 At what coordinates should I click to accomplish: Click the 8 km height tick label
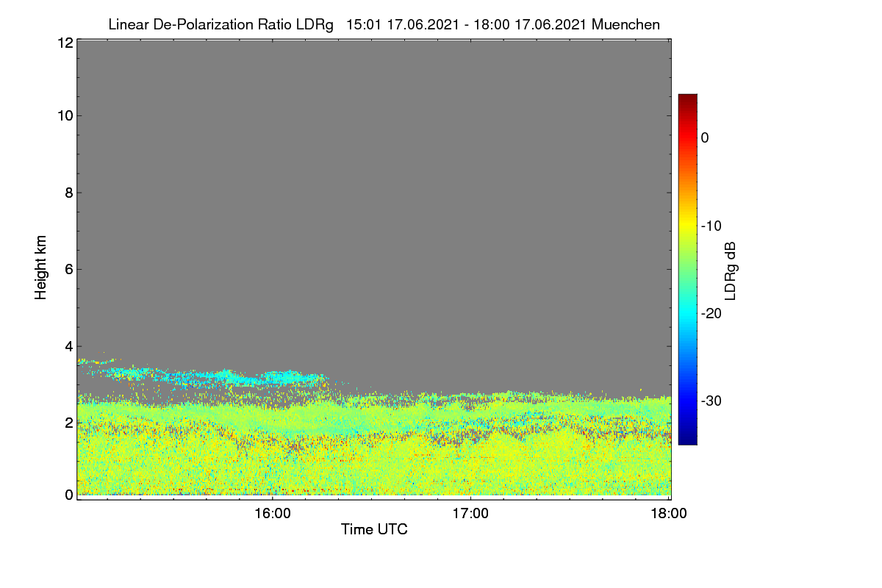coord(68,193)
